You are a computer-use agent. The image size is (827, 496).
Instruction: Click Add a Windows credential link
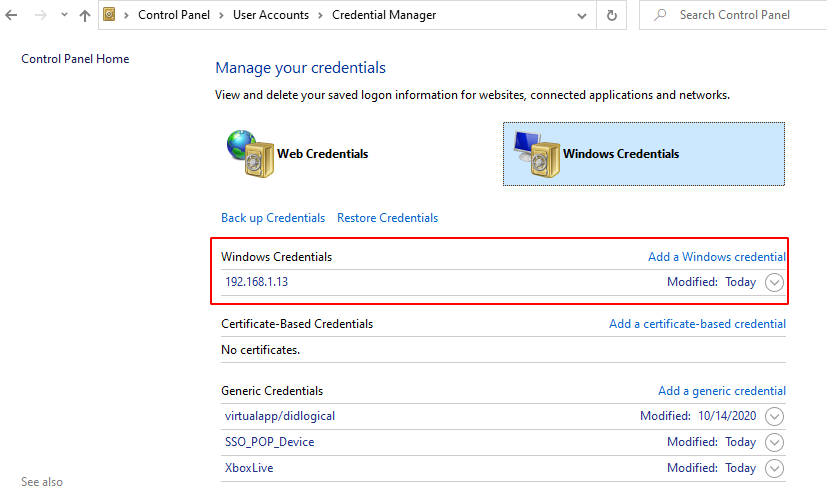[716, 257]
